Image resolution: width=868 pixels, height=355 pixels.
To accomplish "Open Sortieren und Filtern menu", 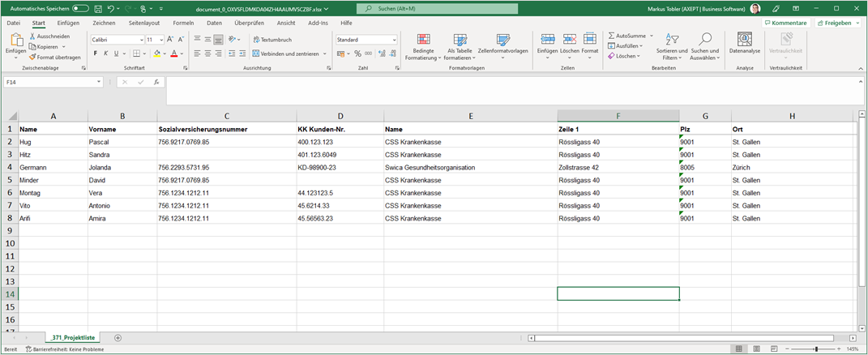I will pos(672,47).
